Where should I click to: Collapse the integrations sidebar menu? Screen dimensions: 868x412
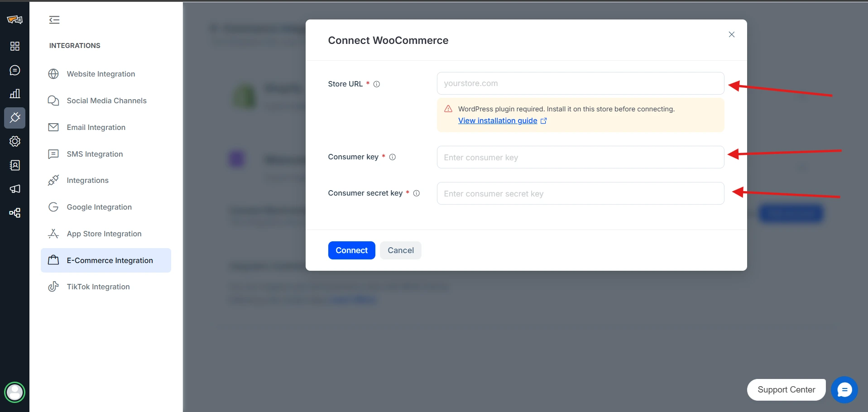(x=54, y=19)
